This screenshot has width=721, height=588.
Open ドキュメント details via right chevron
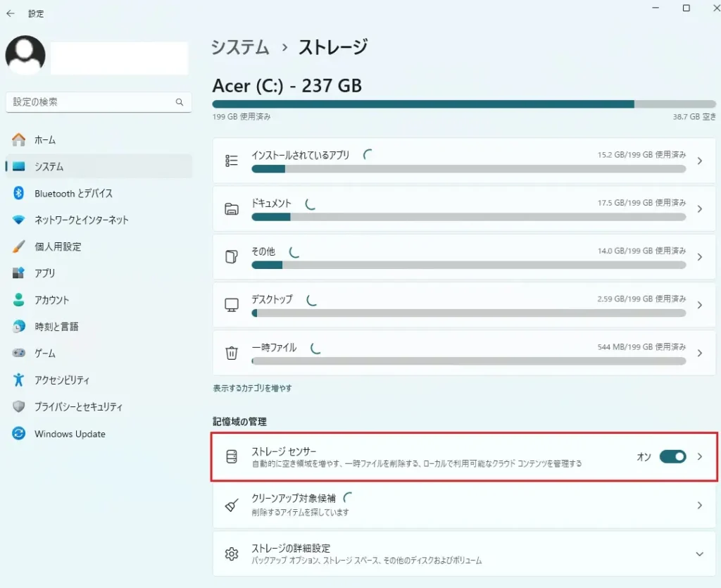click(x=699, y=208)
